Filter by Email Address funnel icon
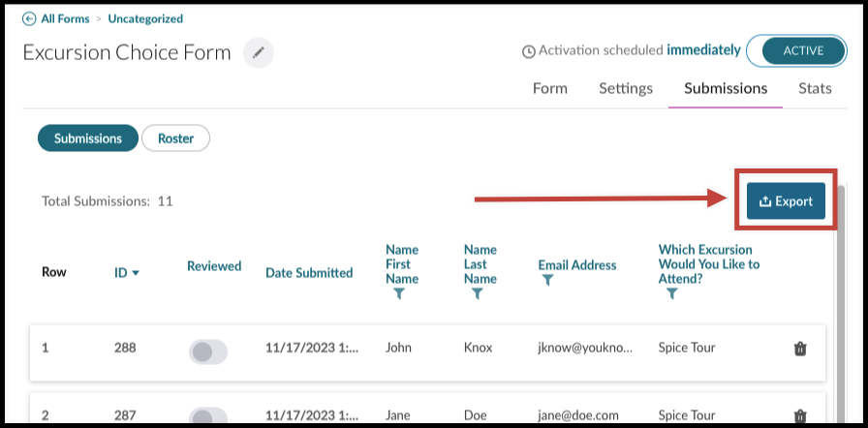868x428 pixels. [x=547, y=281]
